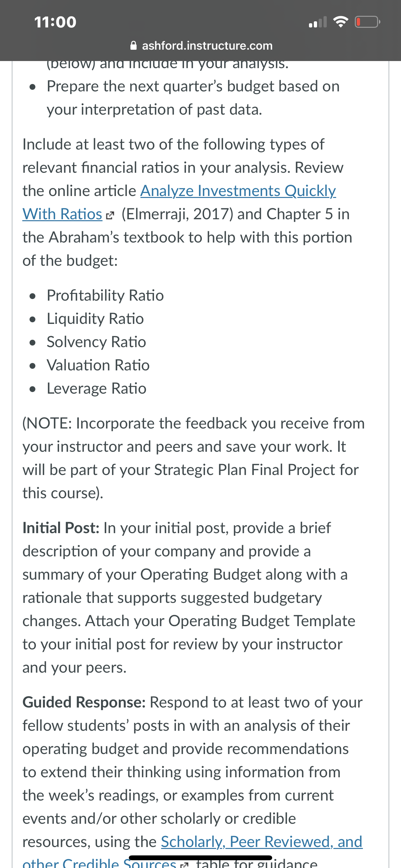Viewport: 401px width, 868px height.
Task: Tap the lock icon beside ashford.instructure.com
Action: pyautogui.click(x=133, y=46)
